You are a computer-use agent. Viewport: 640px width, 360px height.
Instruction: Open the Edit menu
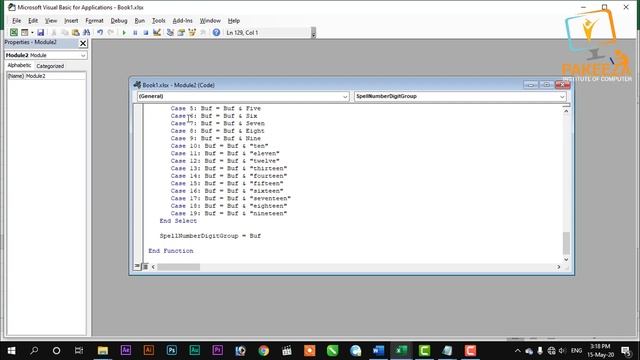33,20
